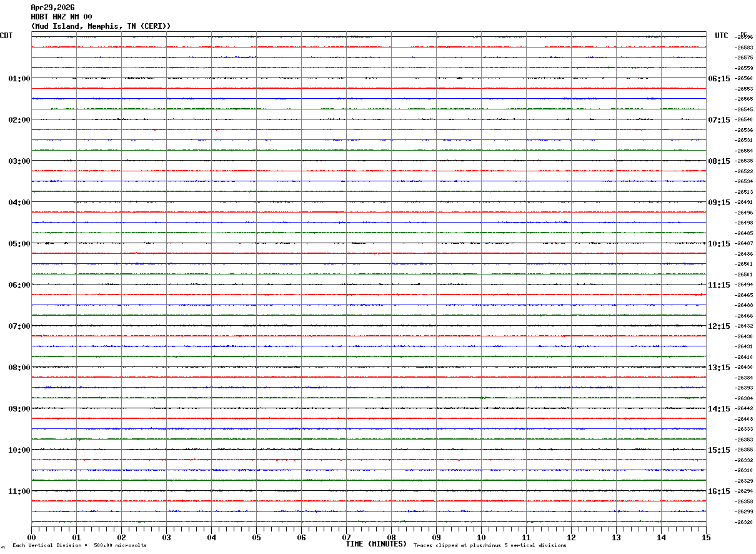
Task: Click the 11:15 UTC time label
Action: (719, 285)
